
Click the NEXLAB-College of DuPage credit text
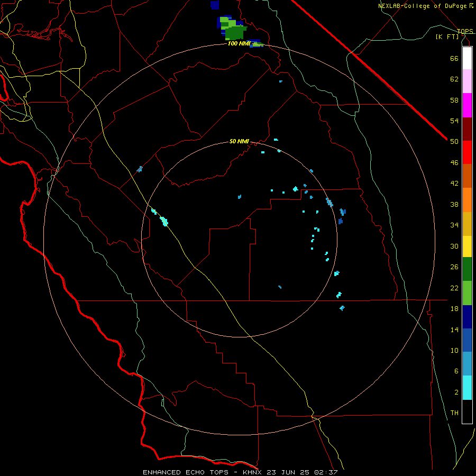click(424, 6)
